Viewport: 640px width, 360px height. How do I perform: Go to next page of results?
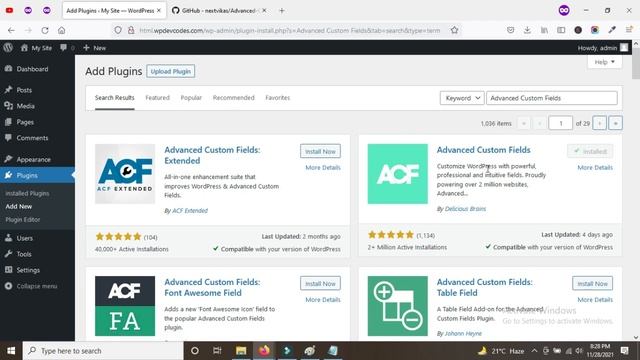(x=600, y=123)
